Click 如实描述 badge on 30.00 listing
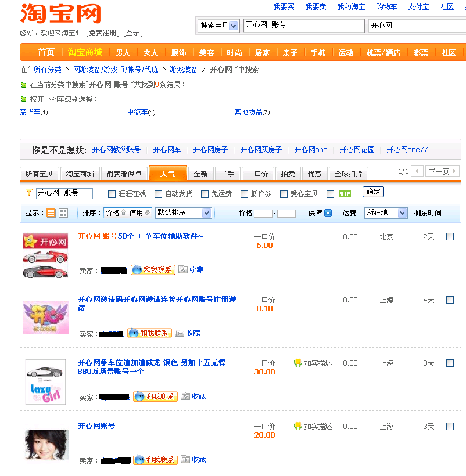The image size is (466, 476). [x=313, y=363]
